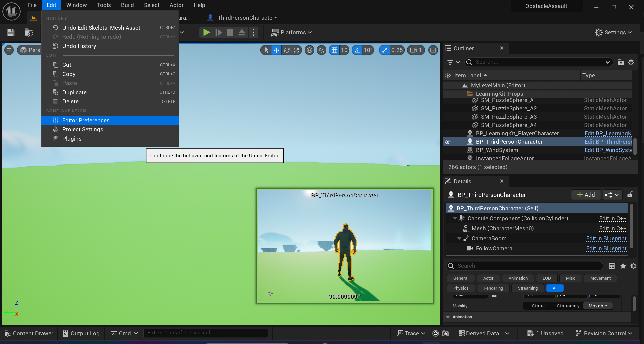The height and width of the screenshot is (344, 644).
Task: Click the viewport layout maximize icon
Action: tap(433, 50)
